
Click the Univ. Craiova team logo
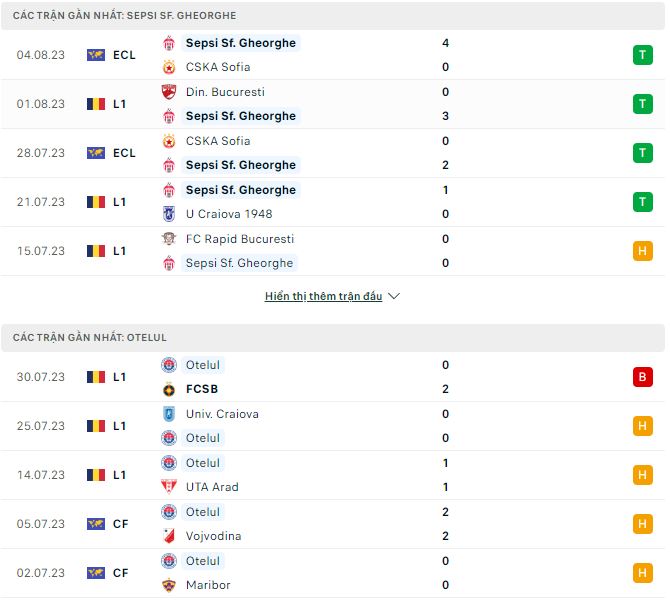[168, 414]
